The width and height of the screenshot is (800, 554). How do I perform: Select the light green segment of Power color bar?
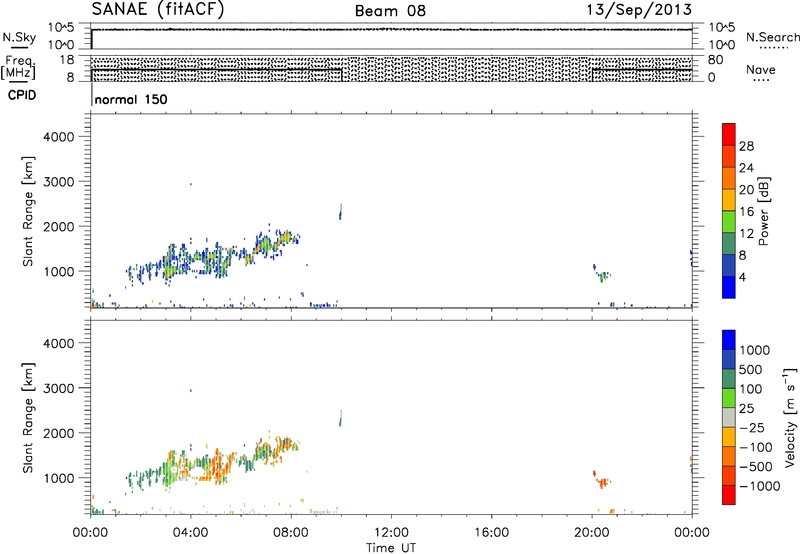729,221
